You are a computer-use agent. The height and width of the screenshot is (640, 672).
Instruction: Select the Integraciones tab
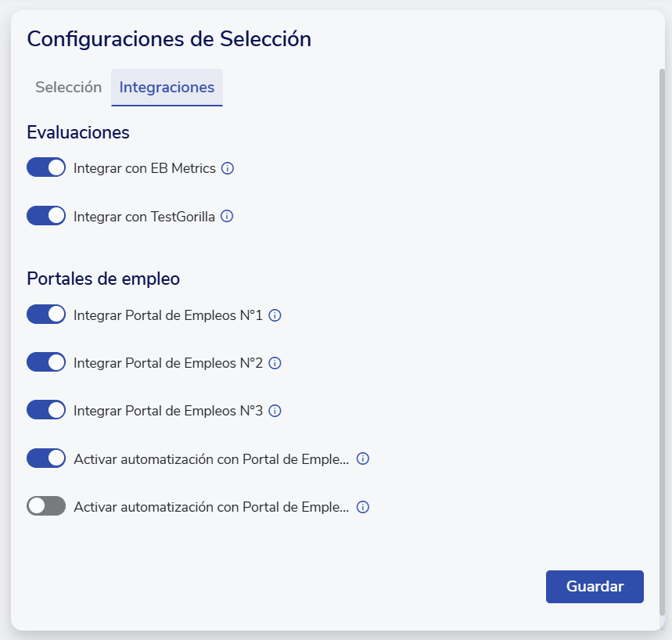(x=167, y=87)
